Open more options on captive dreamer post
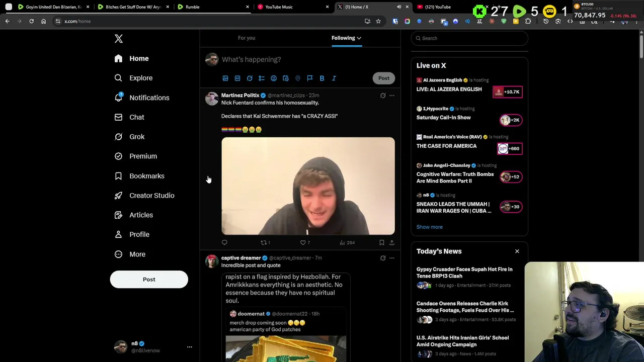This screenshot has height=362, width=644. (392, 258)
